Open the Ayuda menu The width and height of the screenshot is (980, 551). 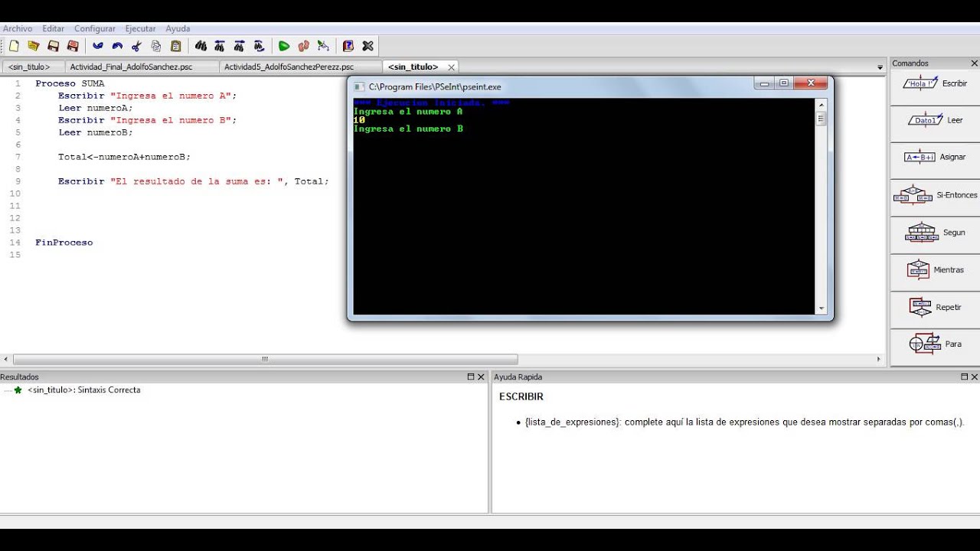click(x=178, y=28)
